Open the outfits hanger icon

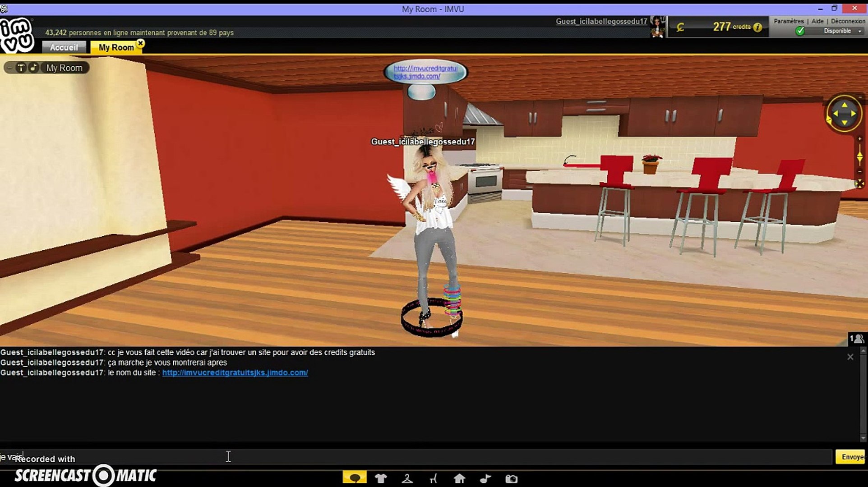tap(407, 478)
